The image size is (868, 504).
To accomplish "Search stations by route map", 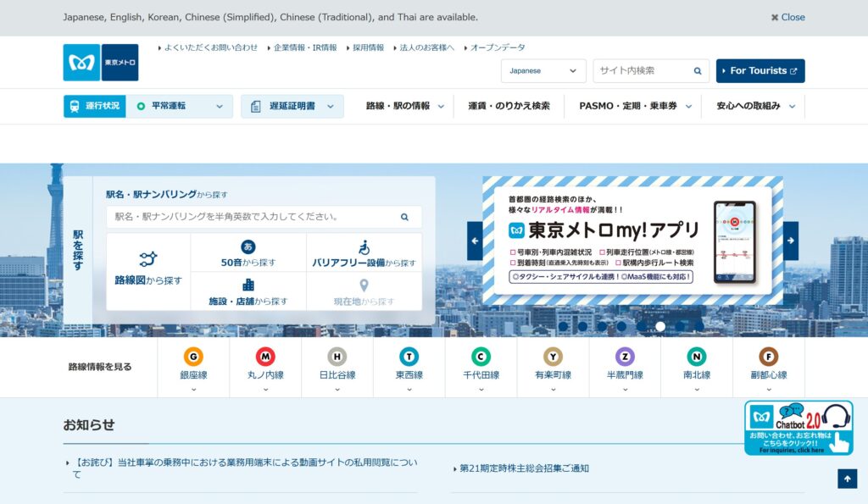I will (148, 269).
